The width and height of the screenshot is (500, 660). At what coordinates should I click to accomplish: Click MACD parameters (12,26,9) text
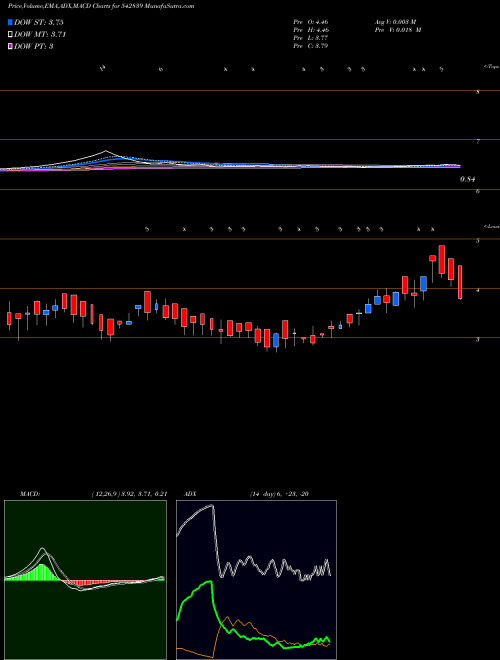[x=130, y=494]
